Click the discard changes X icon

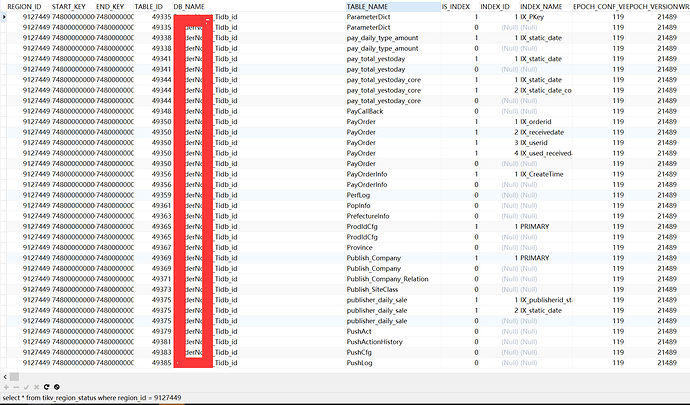[x=37, y=387]
